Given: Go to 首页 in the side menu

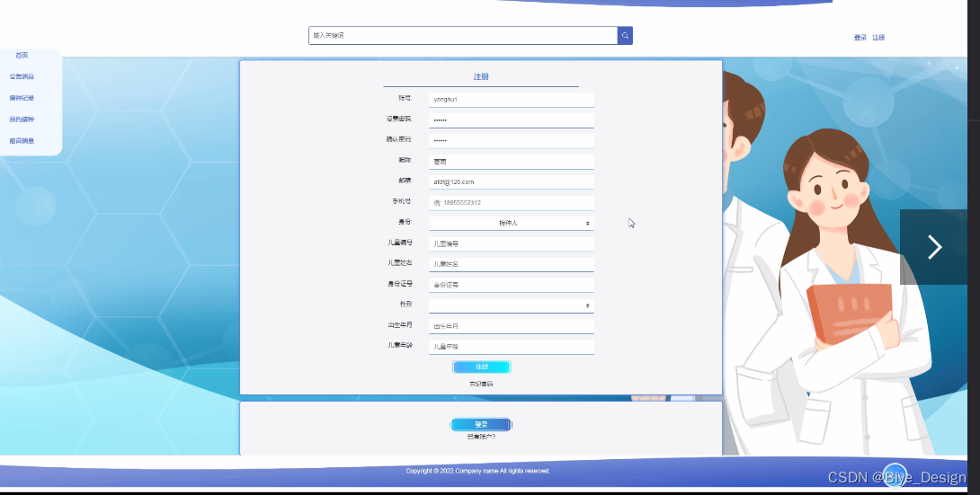Looking at the screenshot, I should pyautogui.click(x=22, y=55).
